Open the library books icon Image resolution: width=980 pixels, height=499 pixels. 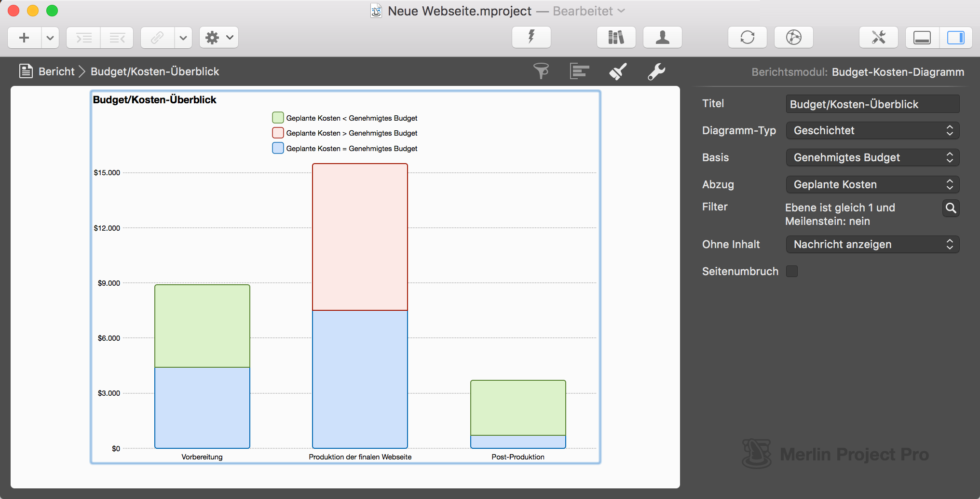pos(616,37)
